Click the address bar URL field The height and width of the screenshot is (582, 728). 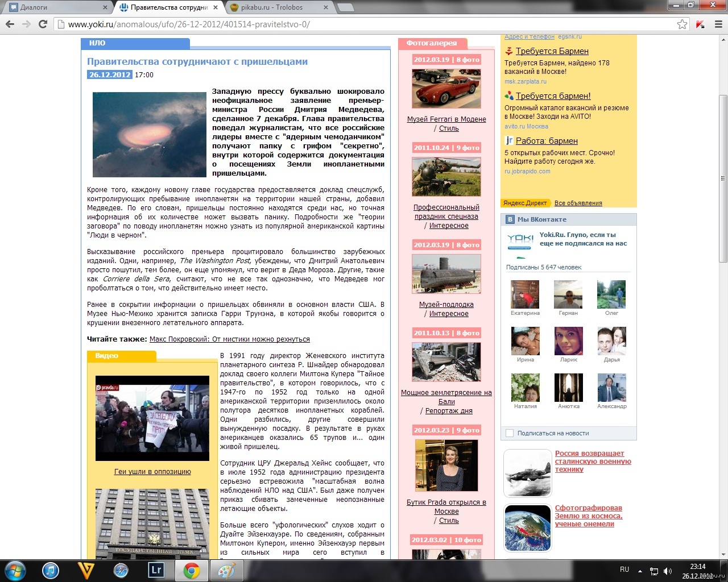[x=364, y=24]
